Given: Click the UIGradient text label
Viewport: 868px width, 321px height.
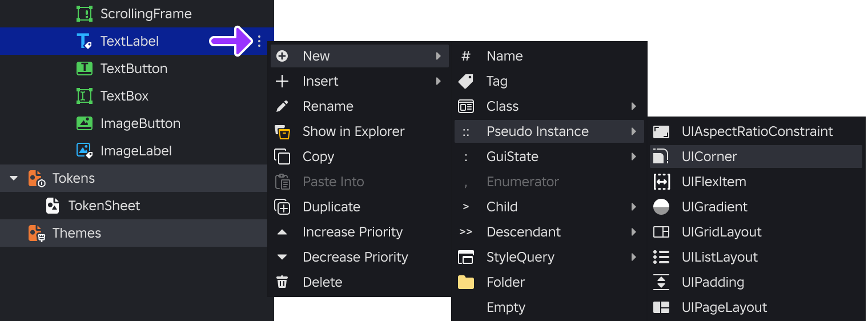Looking at the screenshot, I should (714, 207).
